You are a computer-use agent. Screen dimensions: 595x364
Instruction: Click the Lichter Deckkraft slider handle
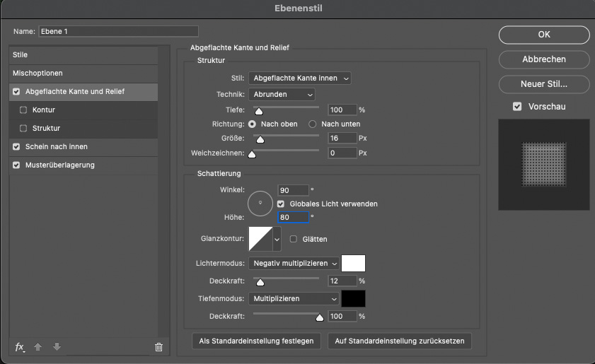click(260, 282)
